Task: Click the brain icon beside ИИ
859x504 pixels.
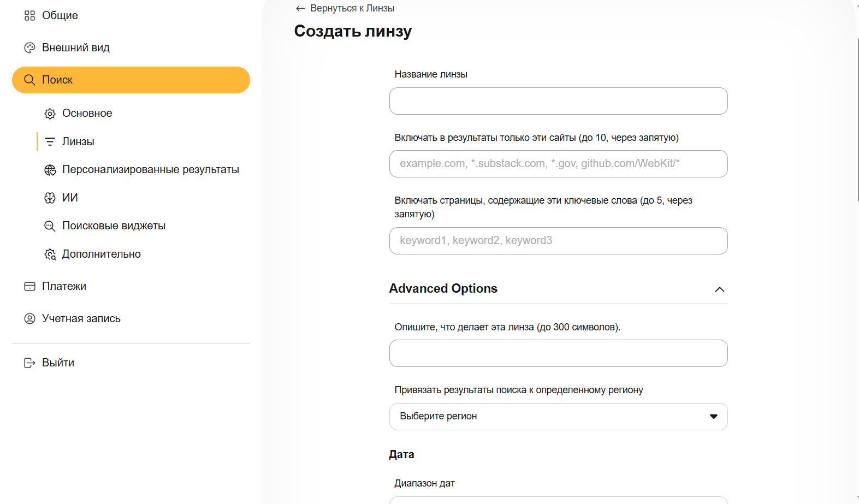Action: [x=50, y=198]
